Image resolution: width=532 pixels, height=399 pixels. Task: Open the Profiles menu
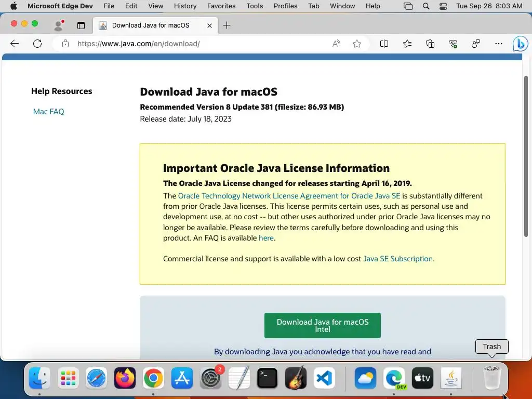285,6
